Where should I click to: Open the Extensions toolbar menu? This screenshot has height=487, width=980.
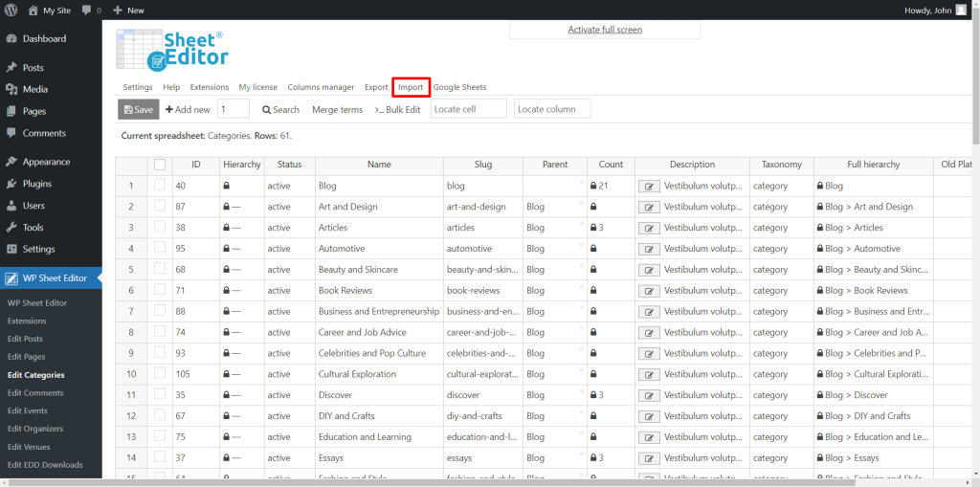point(210,87)
